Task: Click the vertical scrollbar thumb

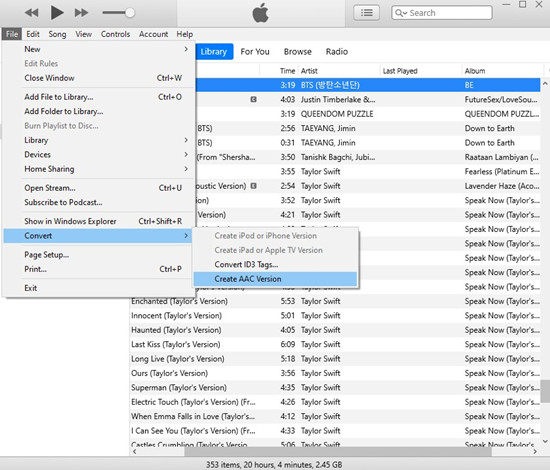Action: [x=545, y=391]
